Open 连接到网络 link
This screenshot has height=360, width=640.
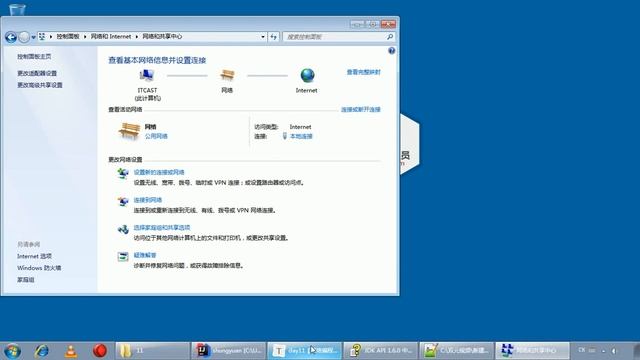(148, 200)
